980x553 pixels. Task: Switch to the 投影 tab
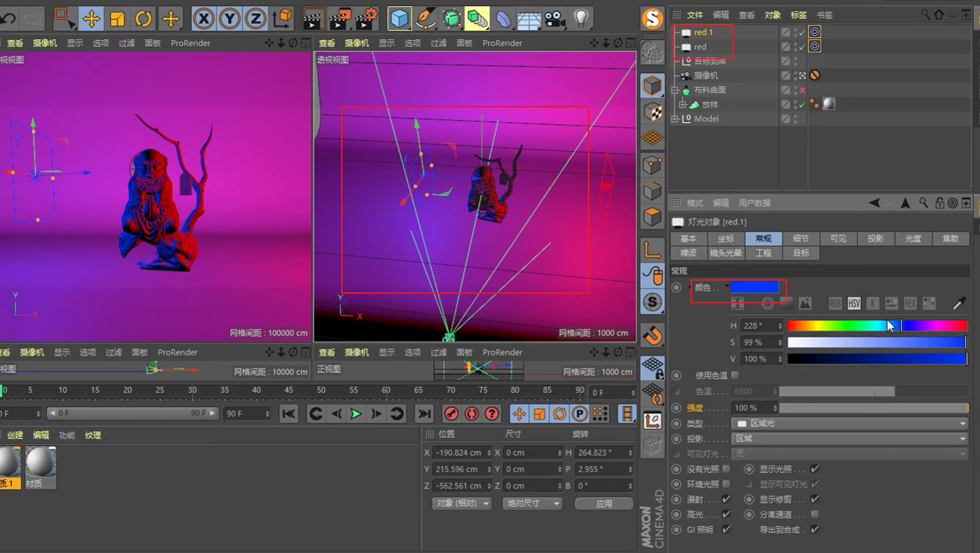[x=875, y=239]
